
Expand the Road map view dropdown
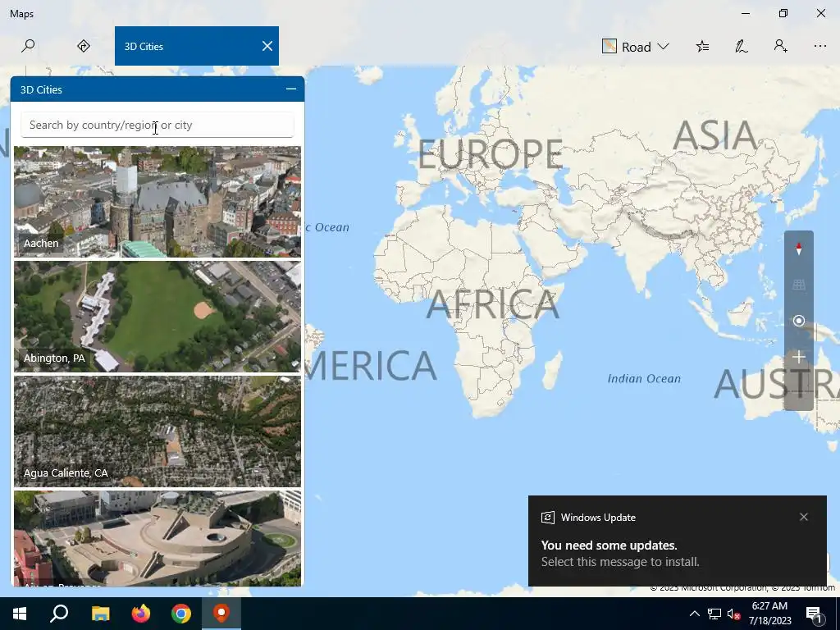[x=636, y=47]
